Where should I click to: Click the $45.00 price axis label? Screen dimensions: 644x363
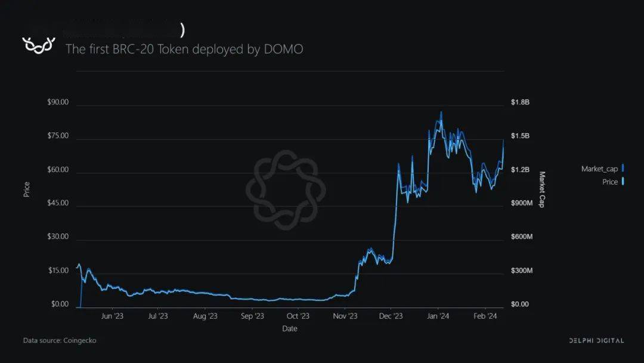pos(58,202)
